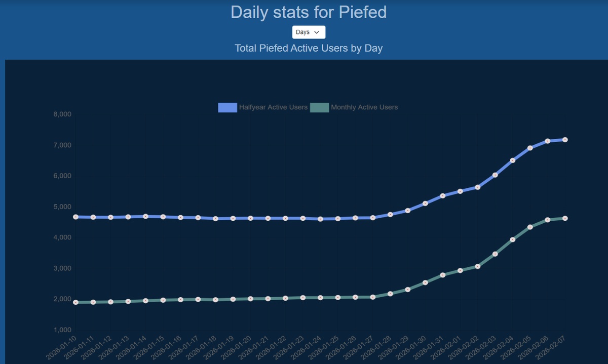Toggle Monthly Active Users legend swatch
Viewport: 608px width, 364px height.
pos(320,107)
